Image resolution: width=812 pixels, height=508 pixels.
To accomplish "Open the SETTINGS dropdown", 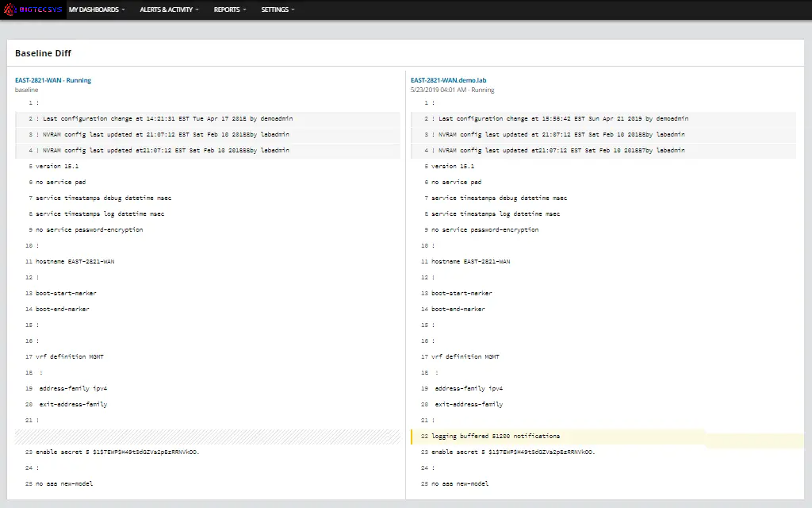I will (x=275, y=10).
